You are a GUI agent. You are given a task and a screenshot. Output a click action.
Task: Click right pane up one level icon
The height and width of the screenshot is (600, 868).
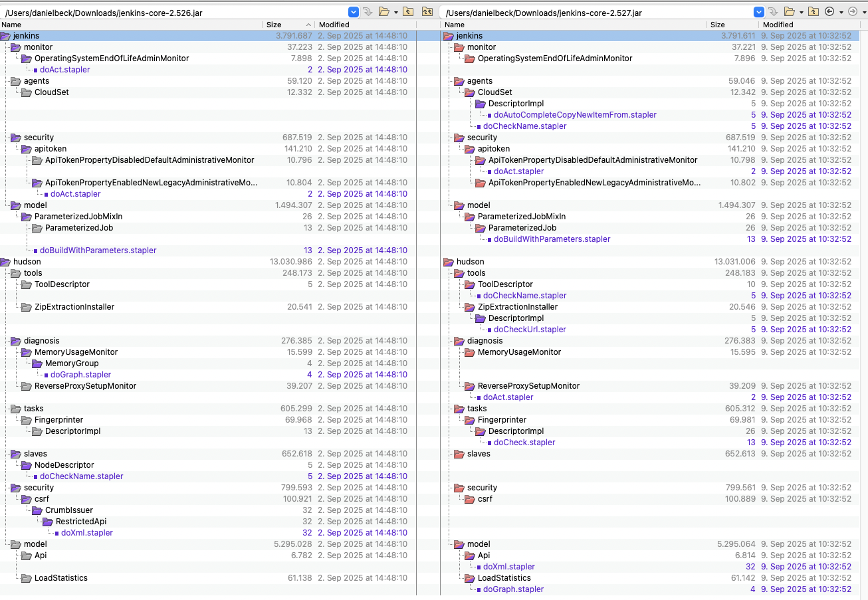click(814, 12)
